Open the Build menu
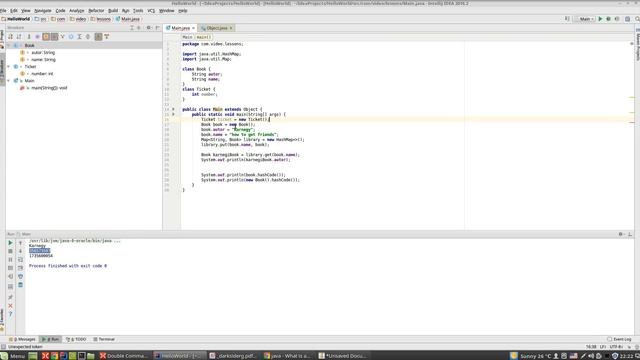Image resolution: width=640 pixels, height=360 pixels. coord(113,11)
